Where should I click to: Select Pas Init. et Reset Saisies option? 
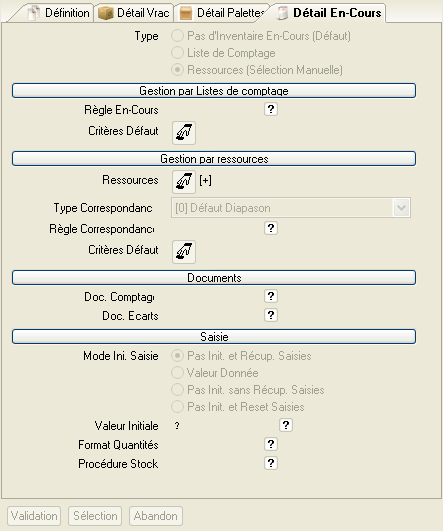point(177,406)
